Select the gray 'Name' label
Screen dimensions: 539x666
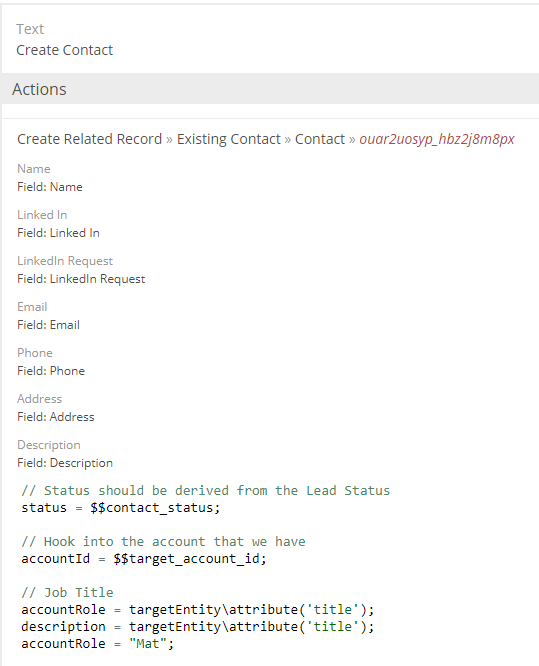point(34,169)
